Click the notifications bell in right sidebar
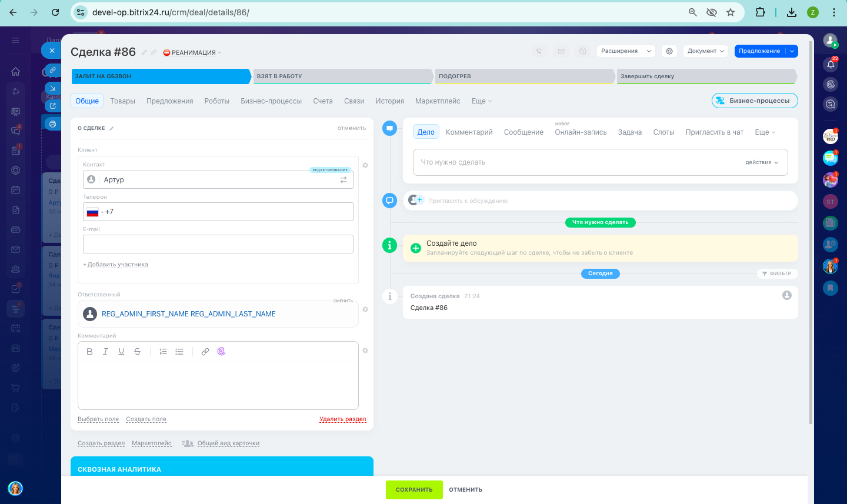This screenshot has width=847, height=504. [x=831, y=64]
